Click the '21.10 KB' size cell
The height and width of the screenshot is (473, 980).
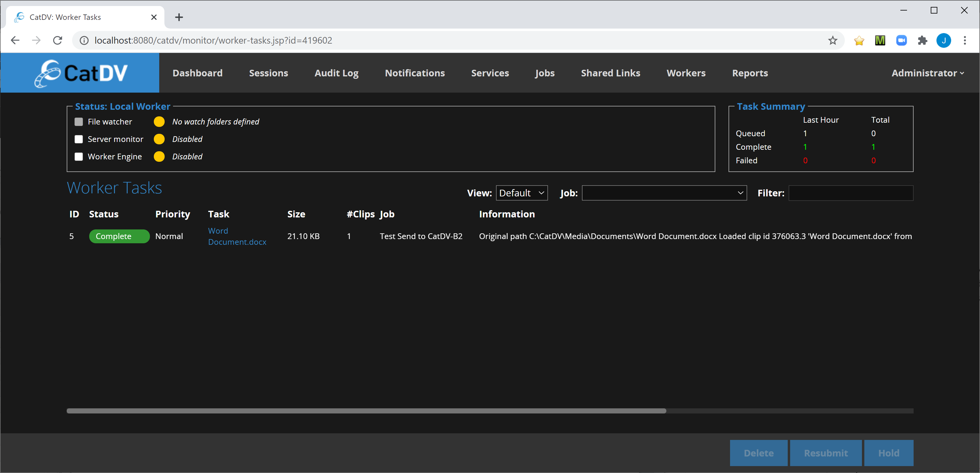click(303, 236)
